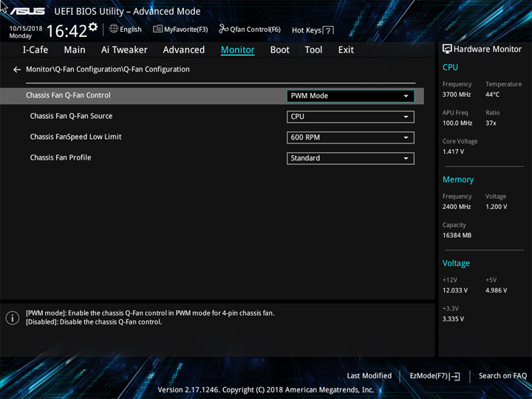Viewport: 532px width, 399px height.
Task: Select Chassis Fan Profile label
Action: point(61,157)
